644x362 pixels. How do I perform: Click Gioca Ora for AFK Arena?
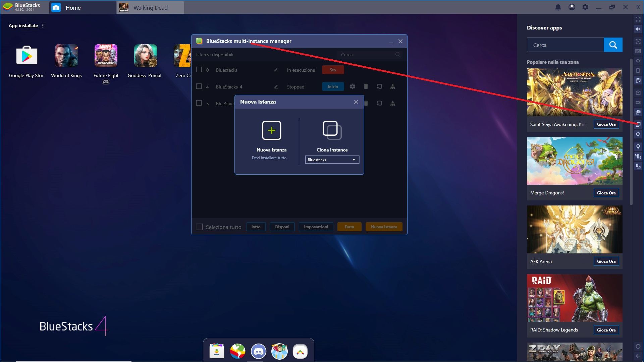click(x=606, y=261)
